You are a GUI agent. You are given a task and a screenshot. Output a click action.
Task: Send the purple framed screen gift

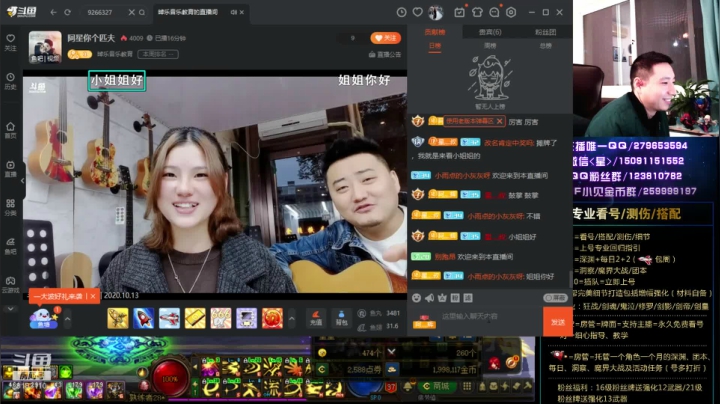pyautogui.click(x=247, y=318)
